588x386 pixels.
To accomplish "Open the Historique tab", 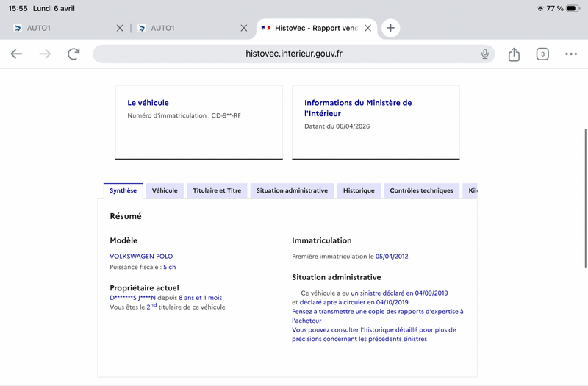I will (x=359, y=190).
